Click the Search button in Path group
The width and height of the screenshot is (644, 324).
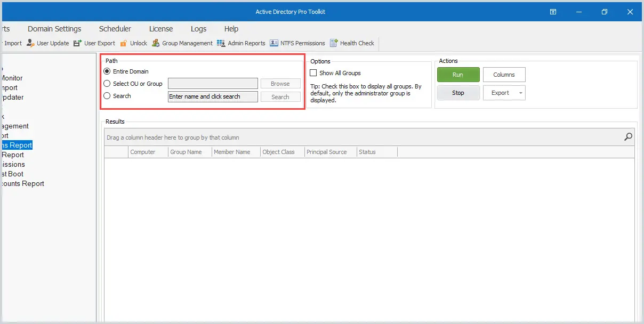coord(280,97)
